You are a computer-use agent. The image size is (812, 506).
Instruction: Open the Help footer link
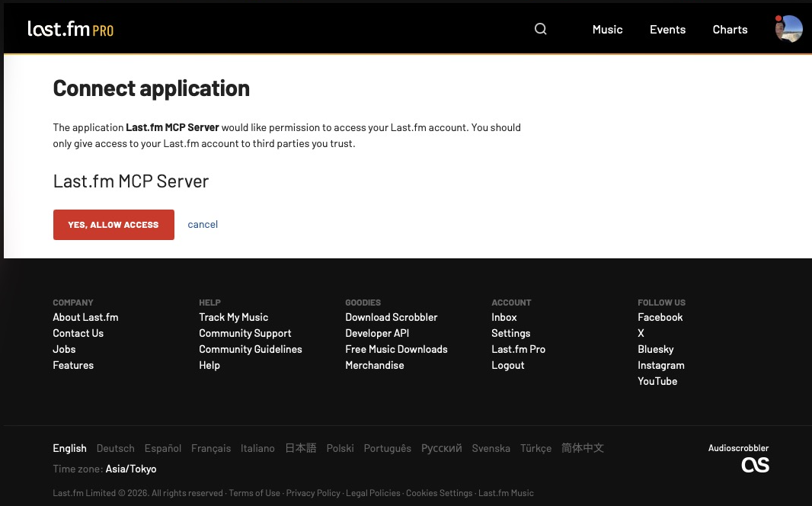pos(209,365)
